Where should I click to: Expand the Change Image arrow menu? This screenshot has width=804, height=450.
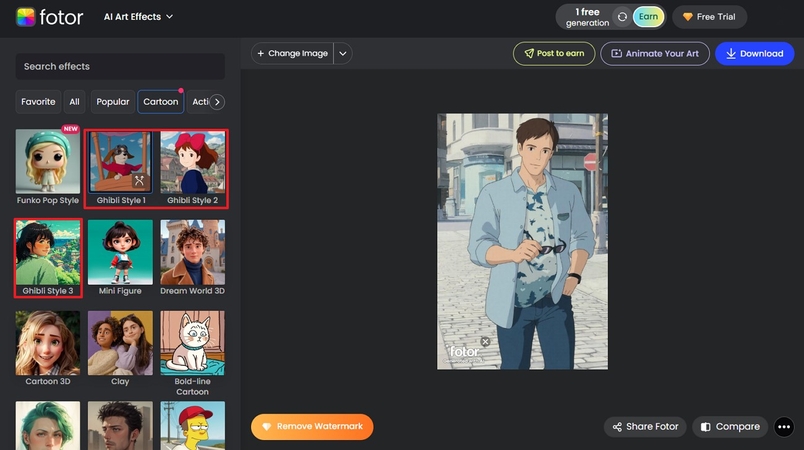(343, 53)
